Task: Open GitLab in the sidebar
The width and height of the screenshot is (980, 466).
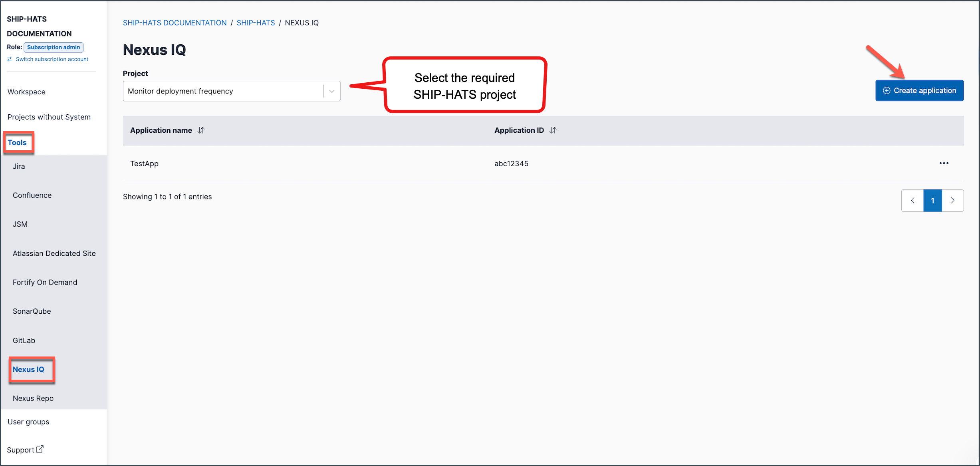Action: (x=24, y=341)
